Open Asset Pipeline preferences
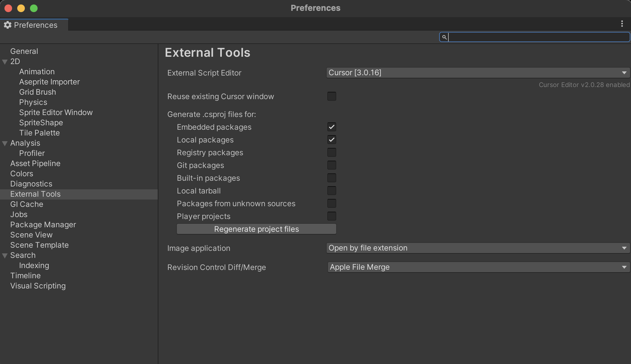 (x=35, y=163)
